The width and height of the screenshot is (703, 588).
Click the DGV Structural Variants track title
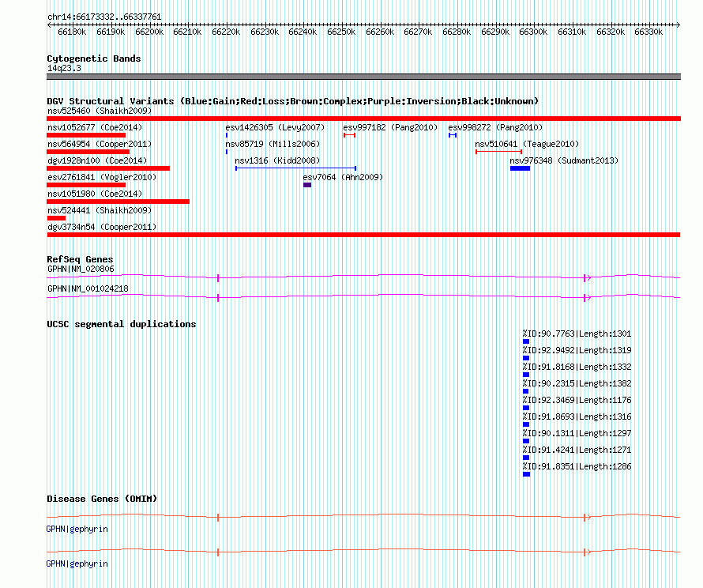(x=293, y=101)
